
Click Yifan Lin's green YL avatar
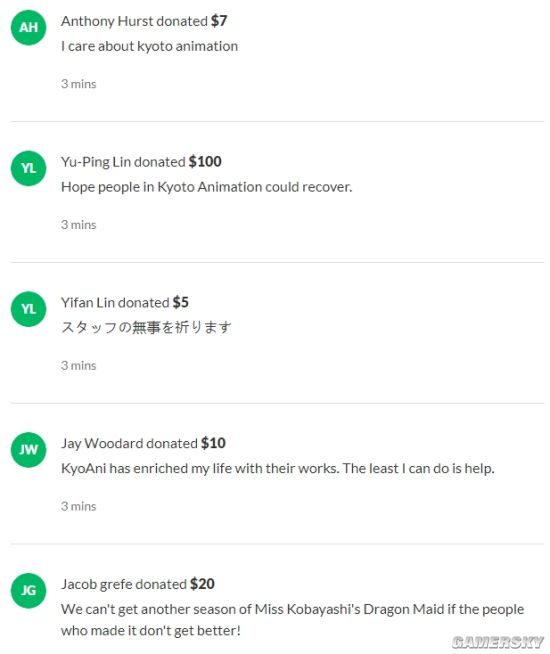pos(28,309)
